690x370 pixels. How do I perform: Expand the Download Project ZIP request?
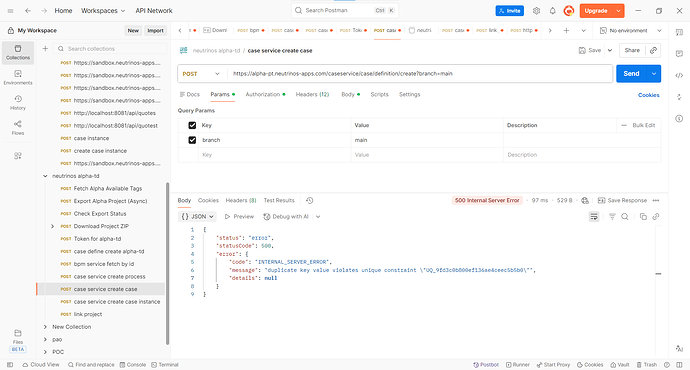[x=52, y=226]
